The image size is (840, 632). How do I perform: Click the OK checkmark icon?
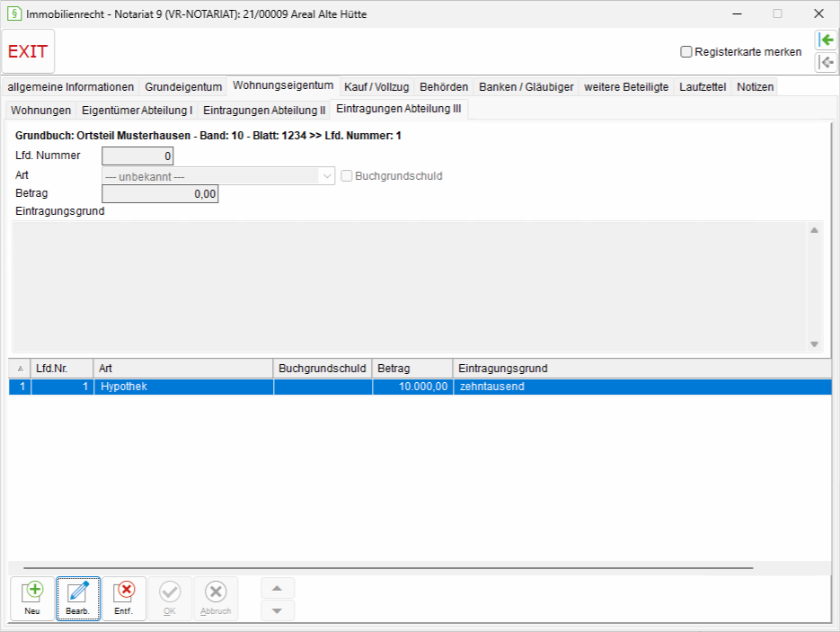[x=170, y=598]
